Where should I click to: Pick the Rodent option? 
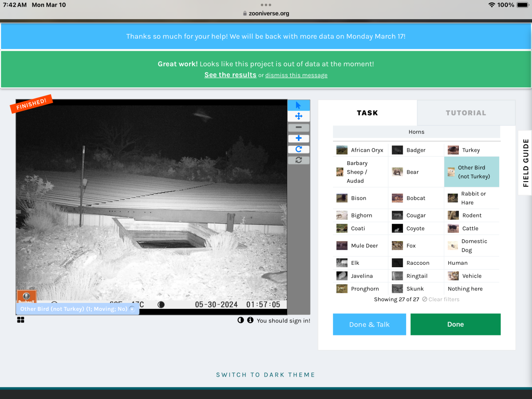click(472, 215)
